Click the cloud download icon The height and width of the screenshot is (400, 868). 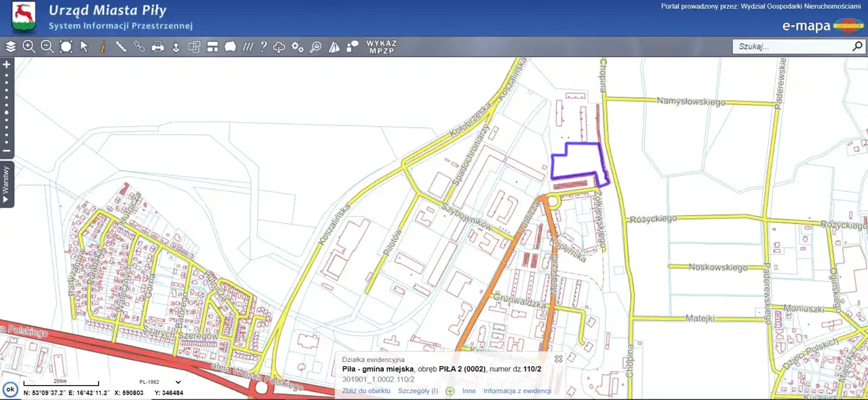[x=279, y=47]
